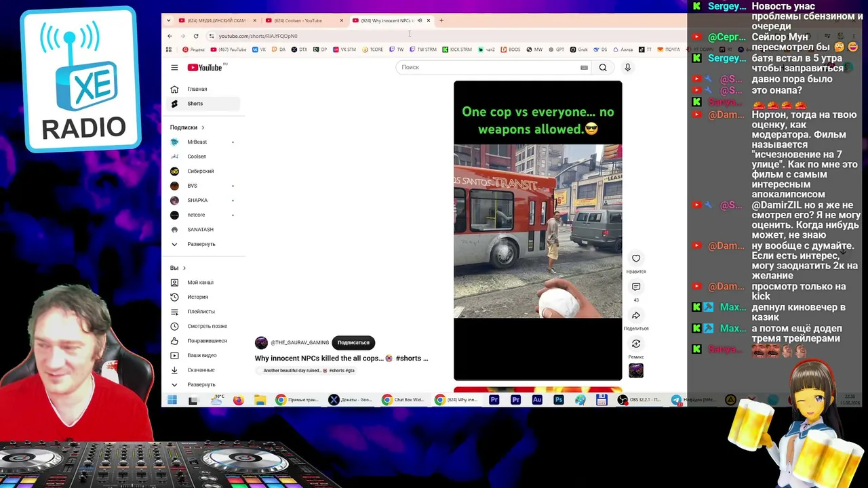Open the comments on this short
Viewport: 868px width, 488px height.
(636, 287)
